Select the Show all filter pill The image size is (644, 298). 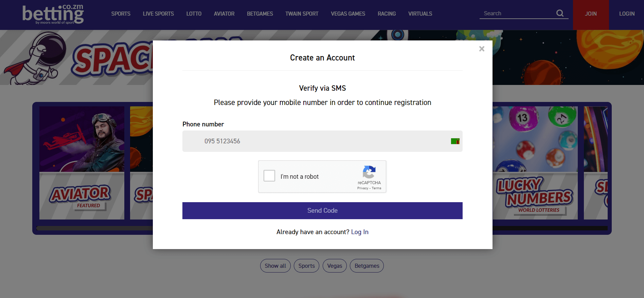click(275, 266)
